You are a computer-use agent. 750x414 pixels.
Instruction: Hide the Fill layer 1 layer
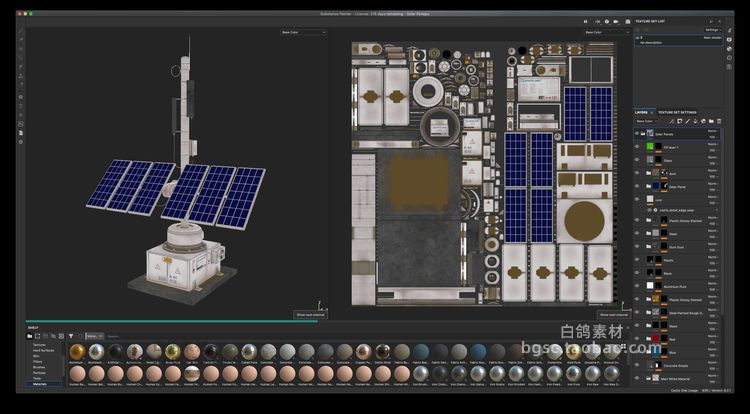coord(637,147)
